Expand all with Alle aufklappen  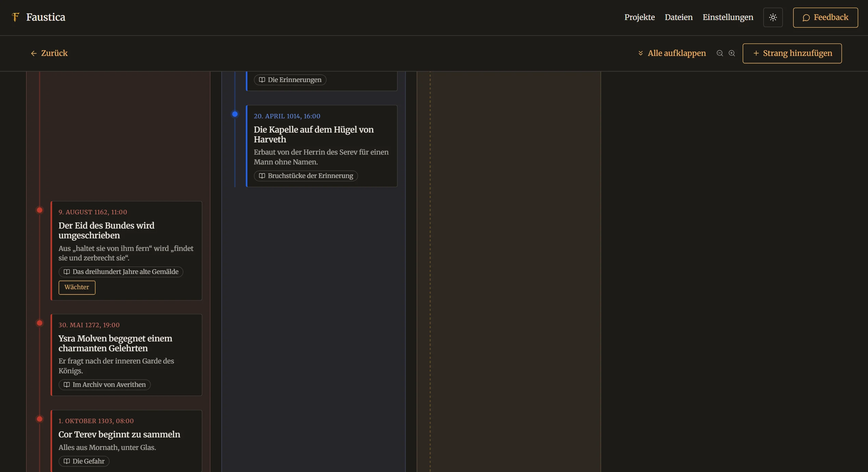(672, 53)
